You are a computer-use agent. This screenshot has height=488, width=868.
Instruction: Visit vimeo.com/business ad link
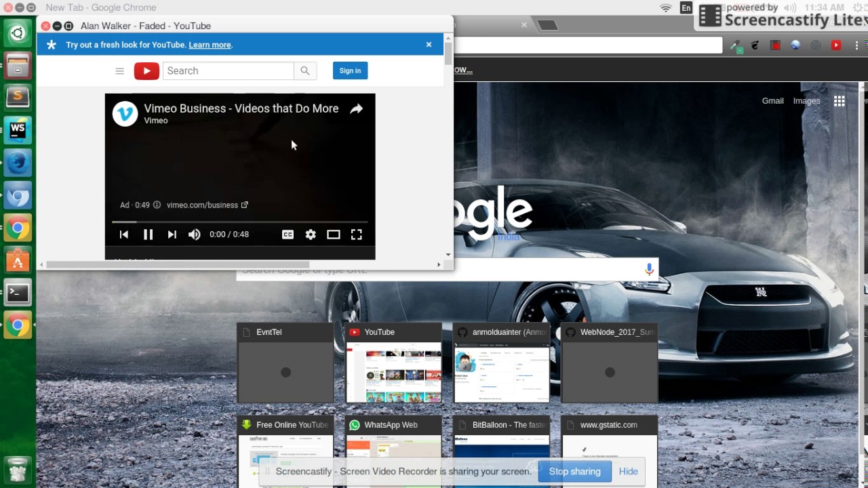pos(207,205)
